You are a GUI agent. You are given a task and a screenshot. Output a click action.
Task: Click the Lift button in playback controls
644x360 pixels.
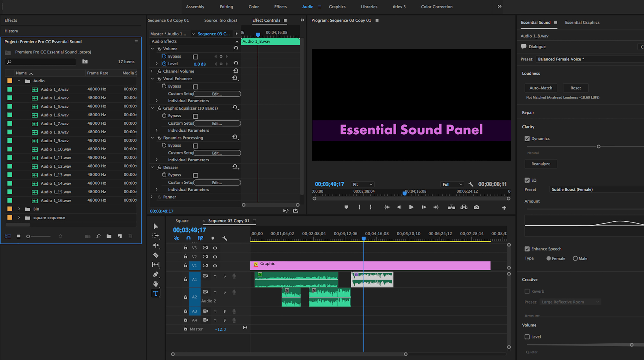pos(451,207)
